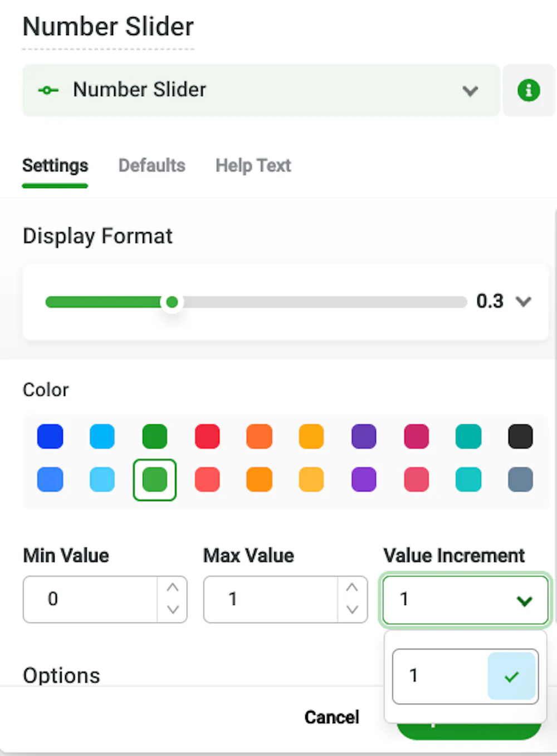Image resolution: width=557 pixels, height=756 pixels.
Task: Click the Min Value input field
Action: click(x=90, y=599)
